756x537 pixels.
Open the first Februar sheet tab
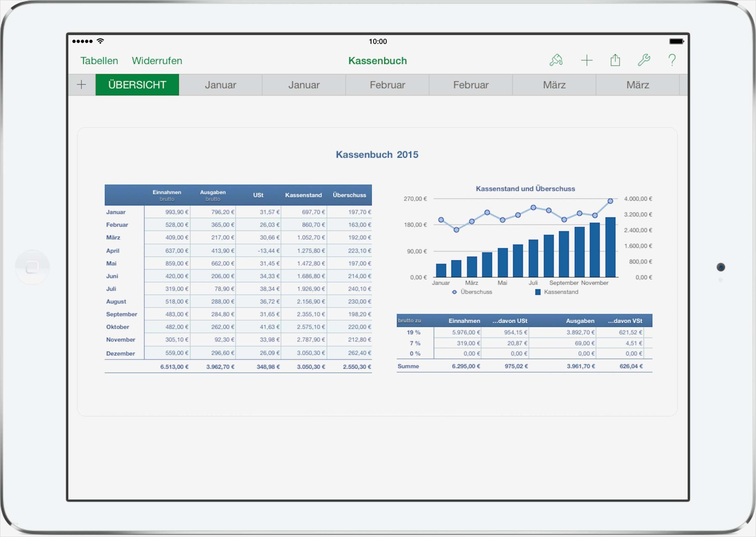[x=387, y=85]
